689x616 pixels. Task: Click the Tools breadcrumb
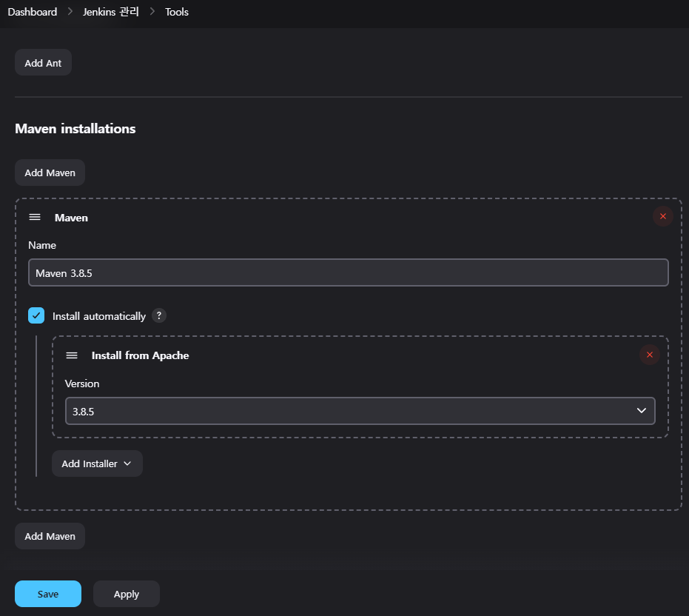pos(177,12)
